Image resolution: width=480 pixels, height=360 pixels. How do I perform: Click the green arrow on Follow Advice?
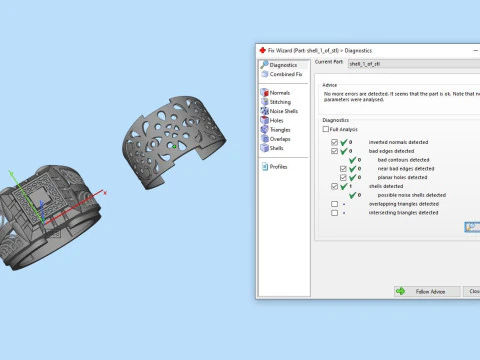click(400, 291)
